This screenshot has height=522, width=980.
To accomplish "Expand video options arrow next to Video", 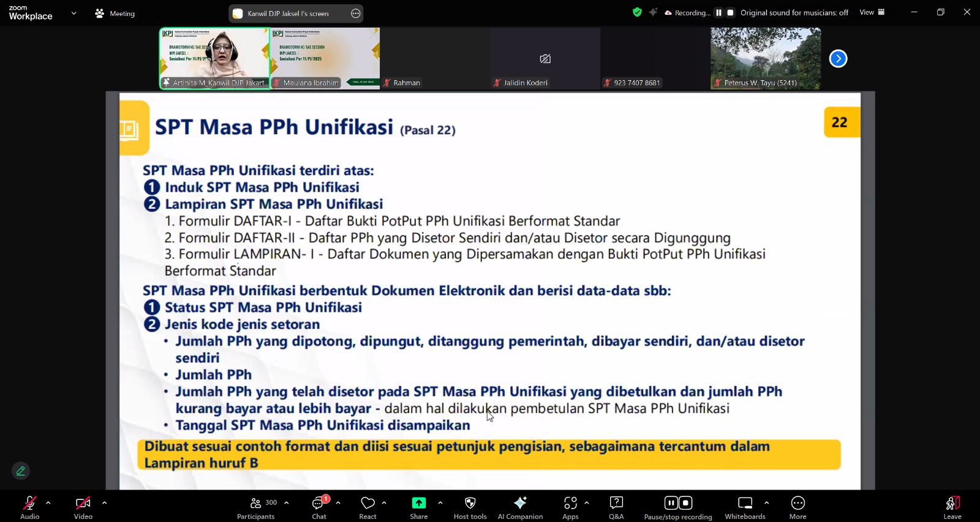I will pos(105,502).
